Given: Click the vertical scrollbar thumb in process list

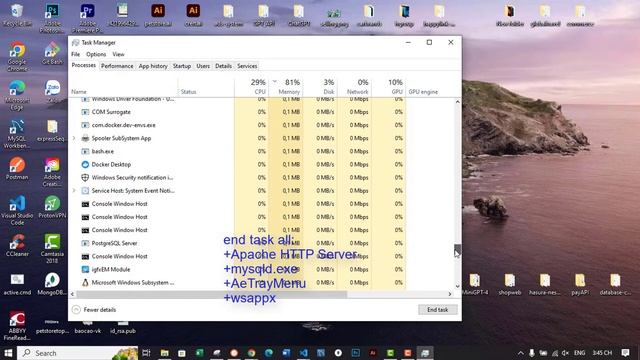Looking at the screenshot, I should coord(458,249).
